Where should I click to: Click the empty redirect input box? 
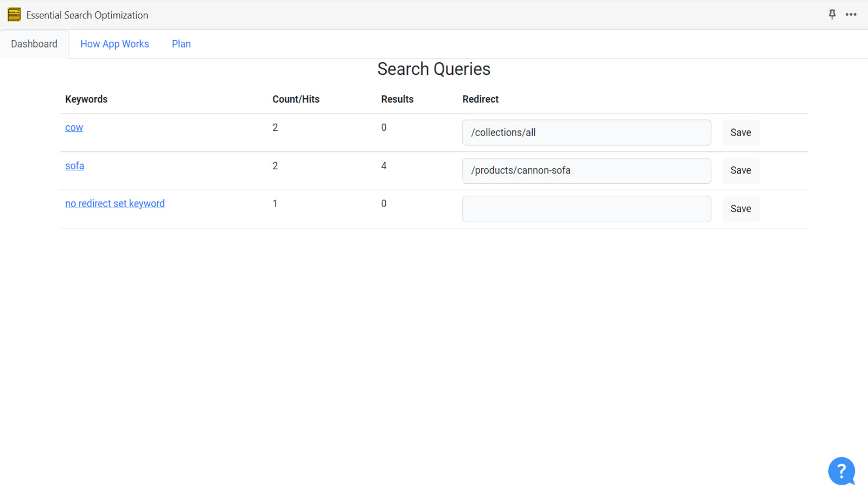point(586,209)
